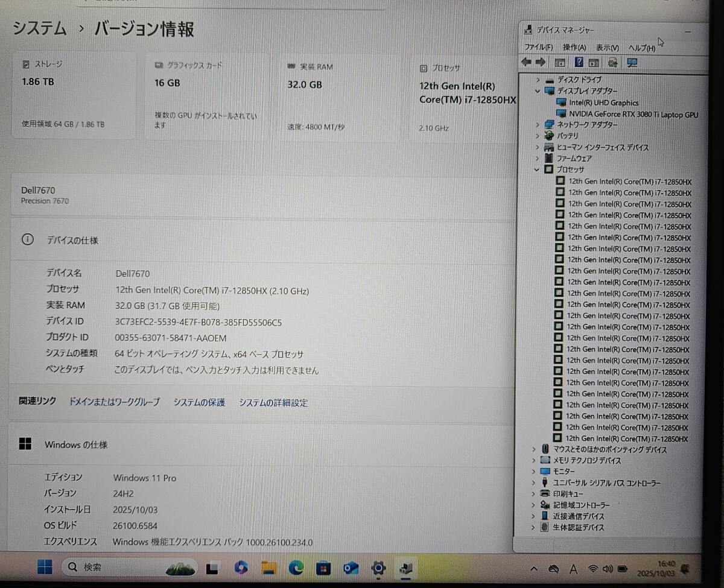Open device Properties via the toolbar icon
Screen dimensions: 724x588
(x=594, y=62)
